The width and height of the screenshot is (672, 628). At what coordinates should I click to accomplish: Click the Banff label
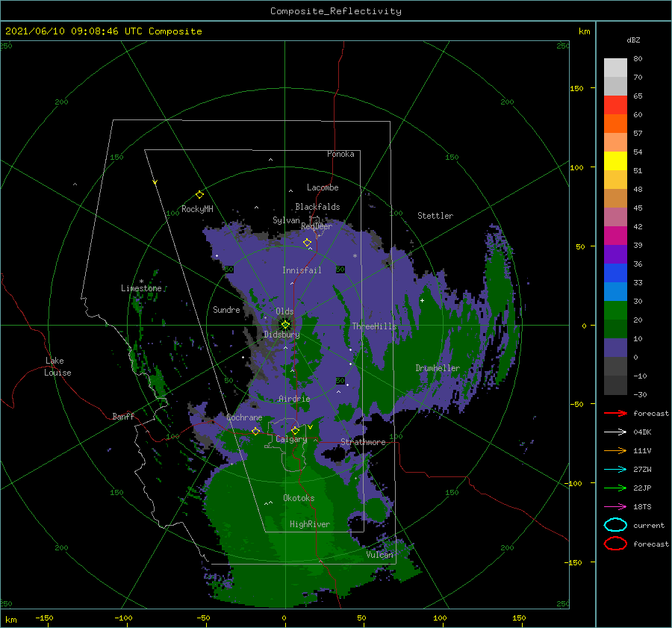pos(123,416)
